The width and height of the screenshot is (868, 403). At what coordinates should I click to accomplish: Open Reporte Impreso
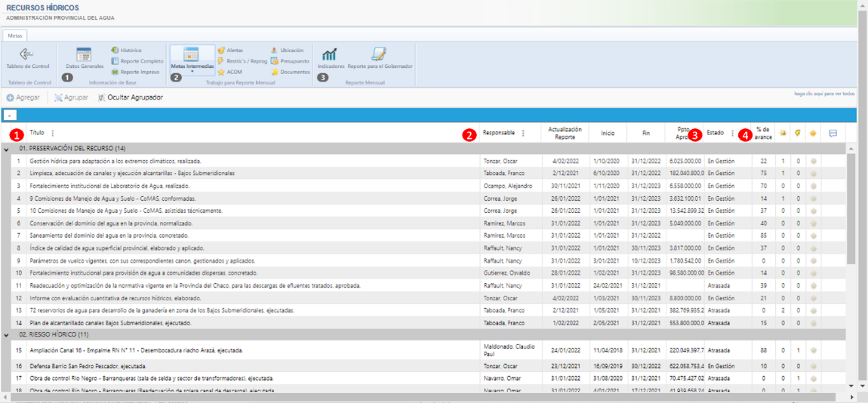click(136, 72)
